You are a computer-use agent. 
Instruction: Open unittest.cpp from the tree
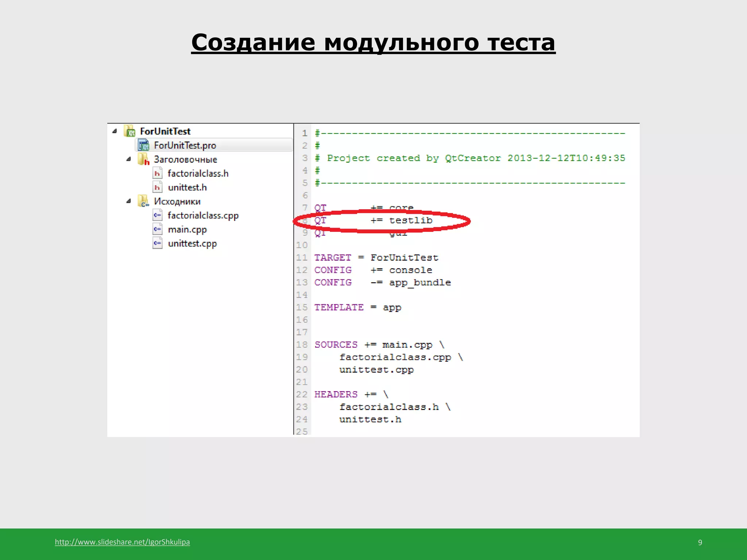[x=192, y=244]
